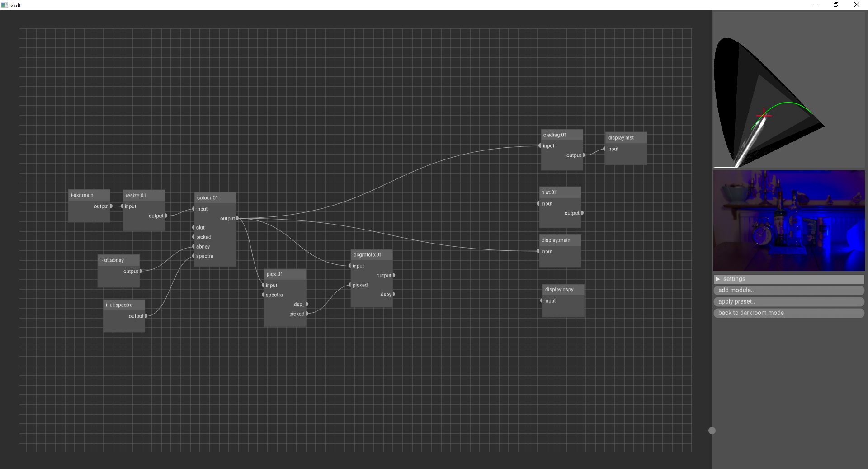The width and height of the screenshot is (868, 469).
Task: Click the abney input port on colour:01
Action: pos(193,246)
